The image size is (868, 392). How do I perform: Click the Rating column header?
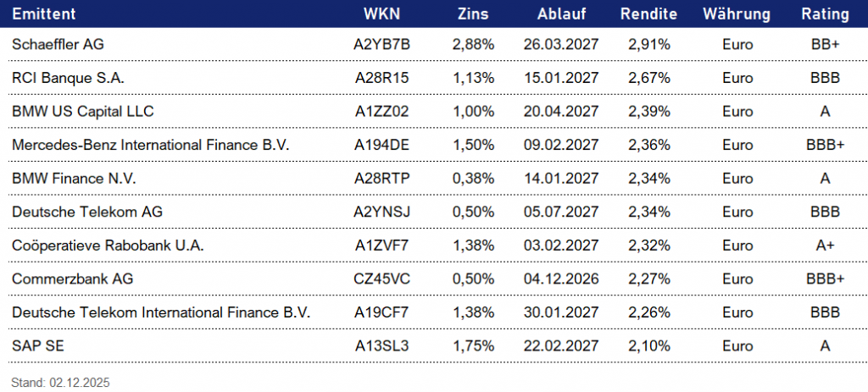pyautogui.click(x=824, y=14)
